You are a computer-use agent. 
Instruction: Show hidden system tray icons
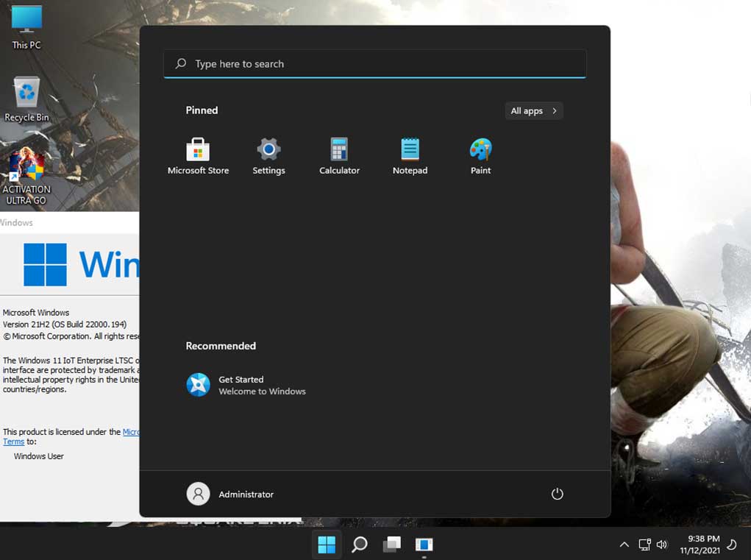point(624,545)
